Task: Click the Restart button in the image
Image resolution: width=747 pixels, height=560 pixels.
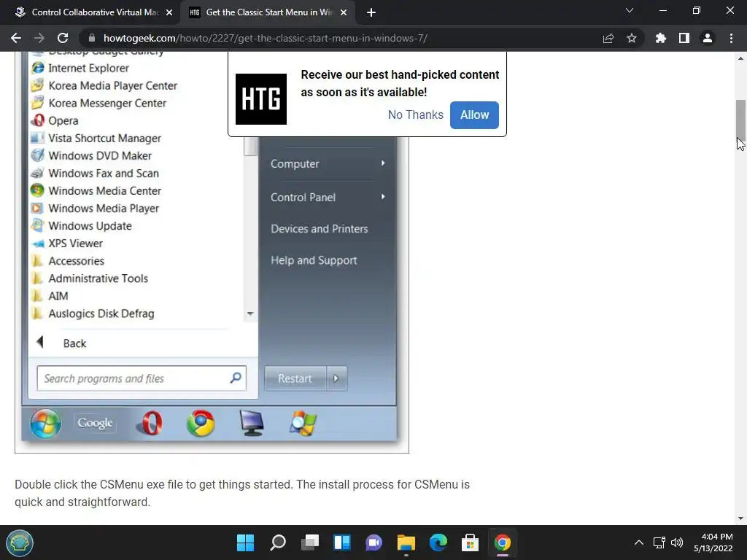Action: (x=295, y=378)
